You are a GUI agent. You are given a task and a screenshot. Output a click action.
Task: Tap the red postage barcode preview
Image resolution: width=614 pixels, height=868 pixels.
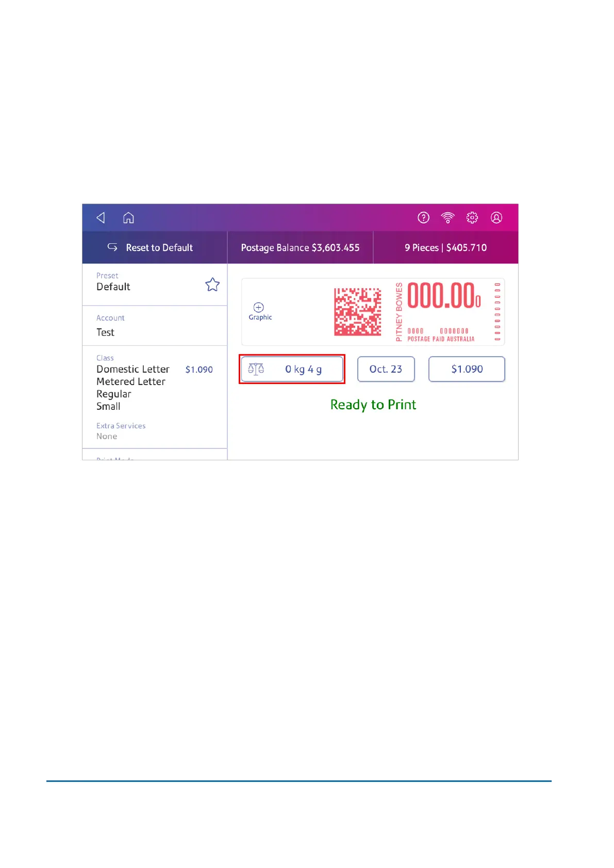[x=358, y=312]
